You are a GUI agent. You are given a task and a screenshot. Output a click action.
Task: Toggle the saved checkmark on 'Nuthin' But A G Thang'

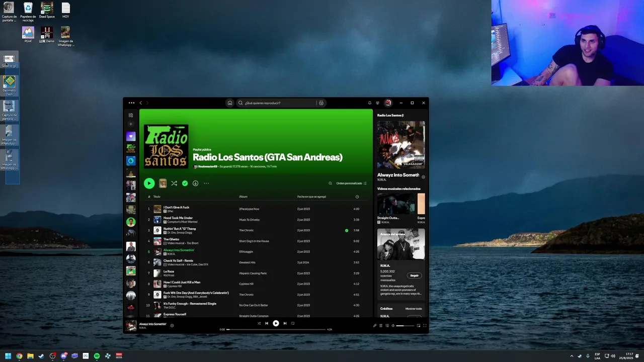click(x=347, y=230)
